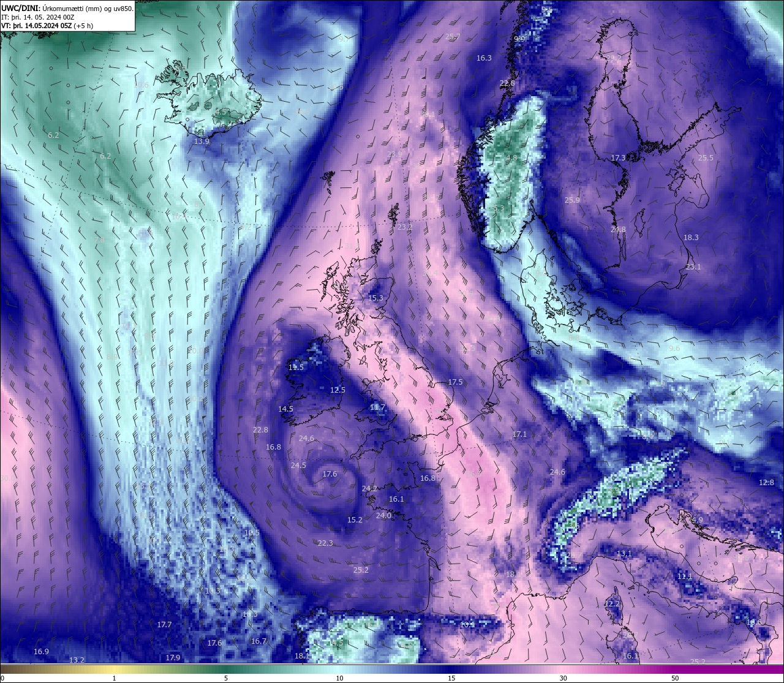Click the 50 label on the color scale
This screenshot has height=683, width=784.
tap(675, 678)
